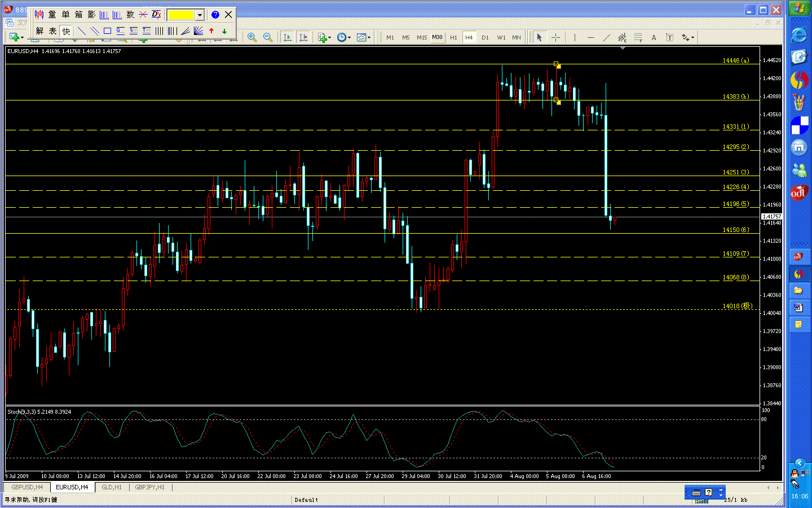812x508 pixels.
Task: Click the red crossed-lines delete icon
Action: pos(143,15)
